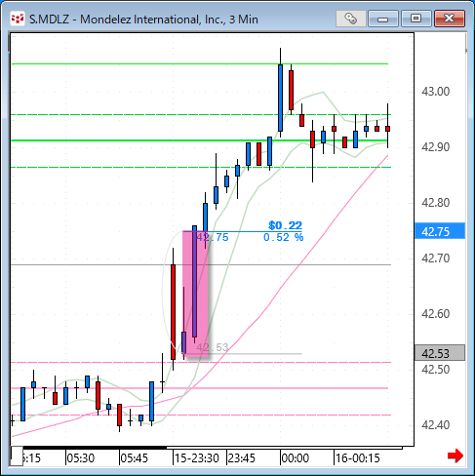Click the 05:45 time axis label
The height and width of the screenshot is (476, 475).
pyautogui.click(x=134, y=458)
